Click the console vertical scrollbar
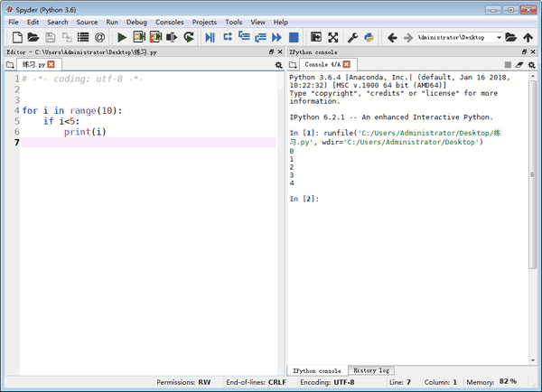Image resolution: width=542 pixels, height=392 pixels. [x=533, y=175]
